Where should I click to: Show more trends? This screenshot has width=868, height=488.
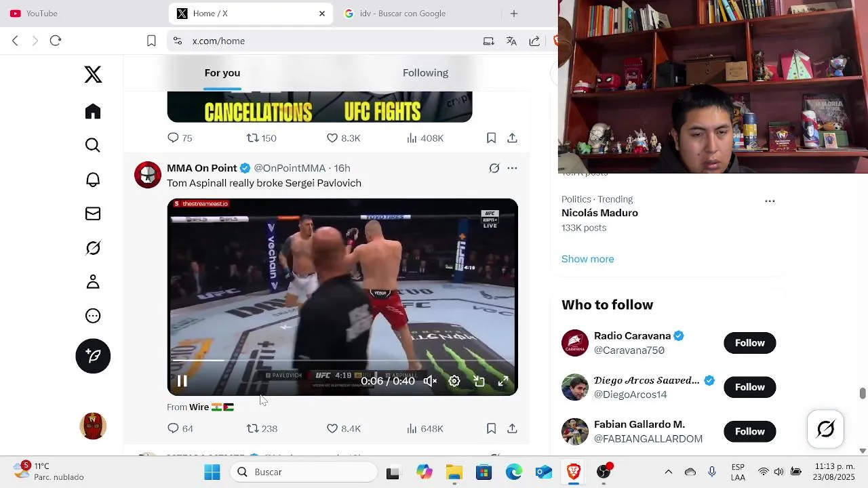[x=588, y=259]
